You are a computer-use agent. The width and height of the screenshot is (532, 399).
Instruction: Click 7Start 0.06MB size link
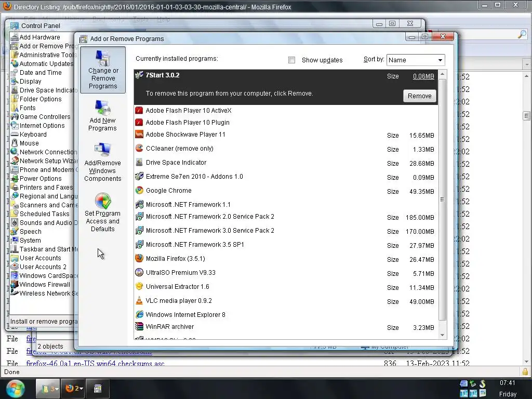pos(423,76)
